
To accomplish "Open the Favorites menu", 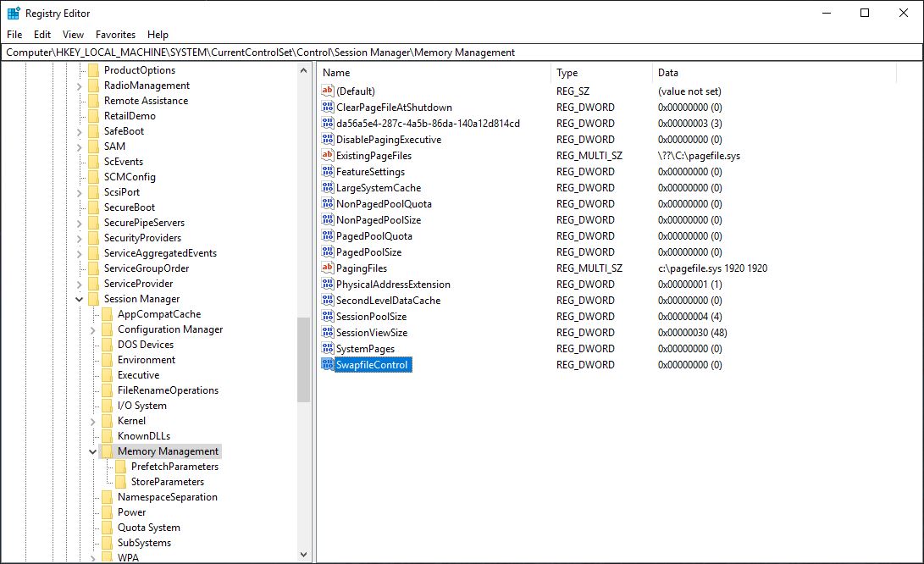I will click(115, 35).
